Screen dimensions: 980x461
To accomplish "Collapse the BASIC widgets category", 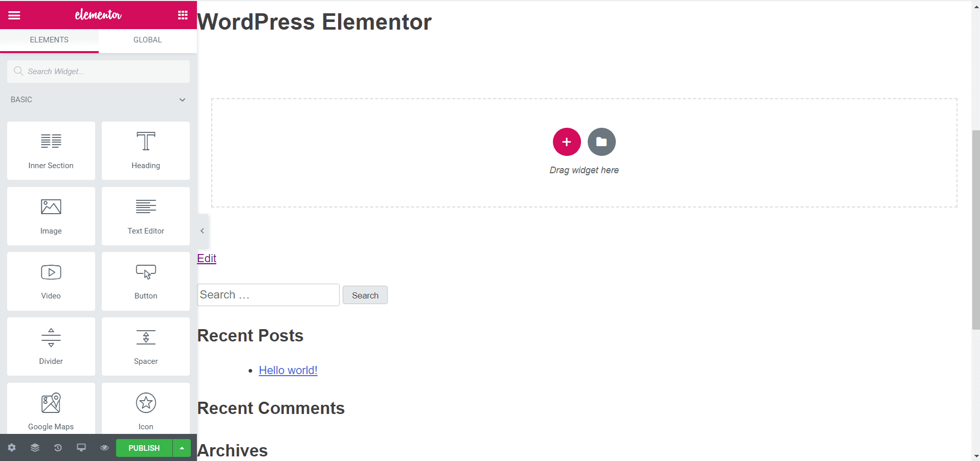I will [x=182, y=100].
